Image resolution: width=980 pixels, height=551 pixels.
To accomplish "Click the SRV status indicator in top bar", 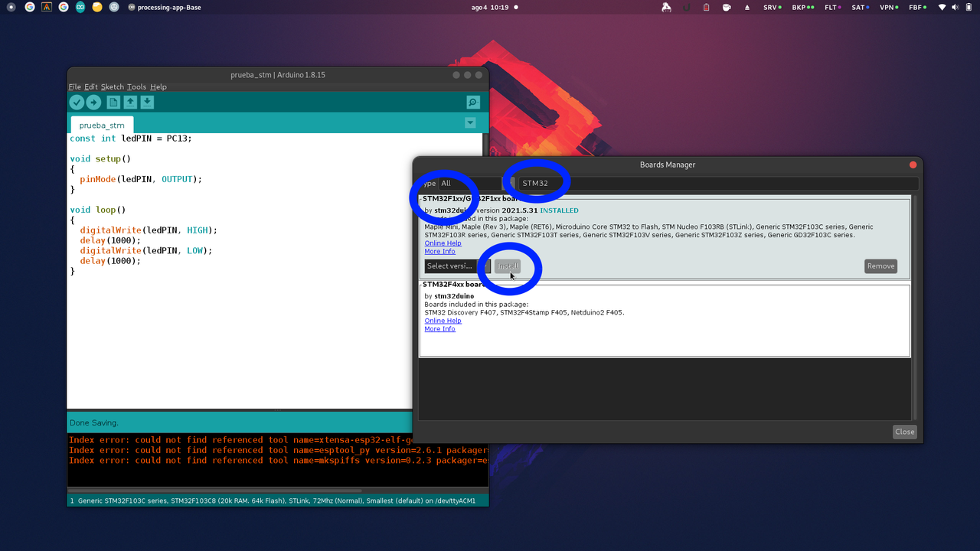I will 772,7.
